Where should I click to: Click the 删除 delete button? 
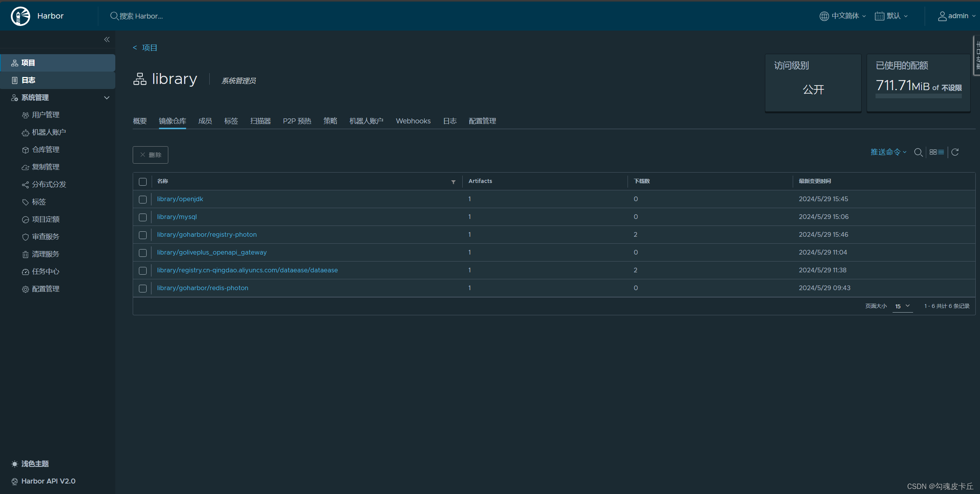[151, 155]
